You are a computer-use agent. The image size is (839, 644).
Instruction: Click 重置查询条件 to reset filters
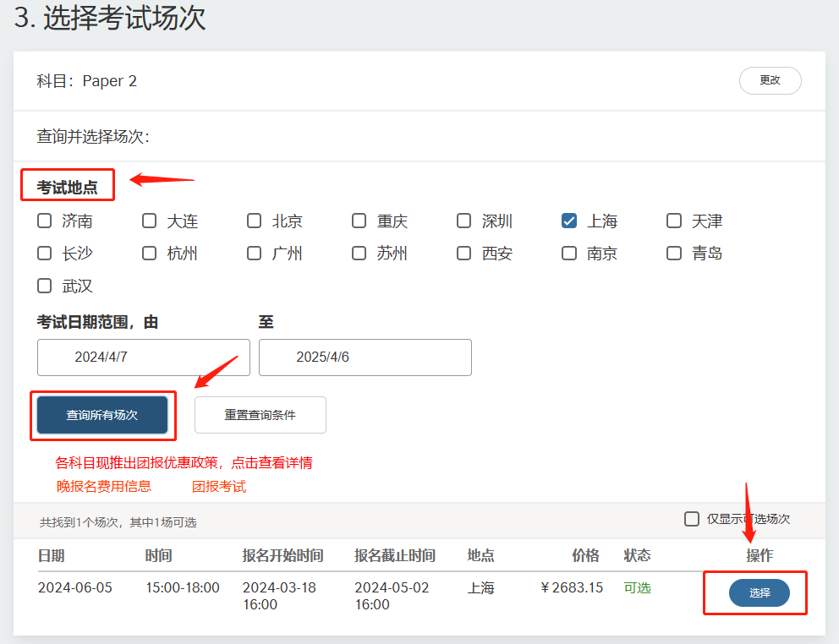pyautogui.click(x=260, y=415)
